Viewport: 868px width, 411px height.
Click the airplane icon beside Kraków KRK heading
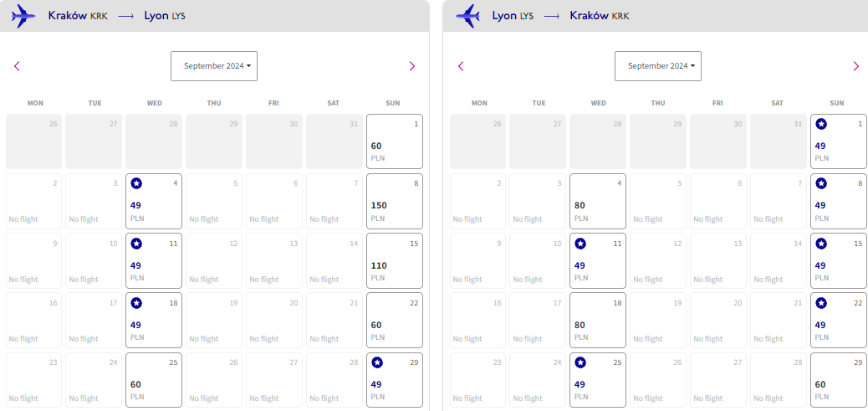[x=23, y=16]
